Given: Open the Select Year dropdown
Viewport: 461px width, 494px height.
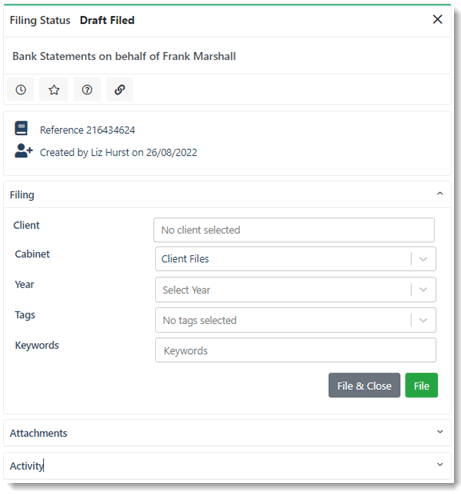Looking at the screenshot, I should coord(295,290).
